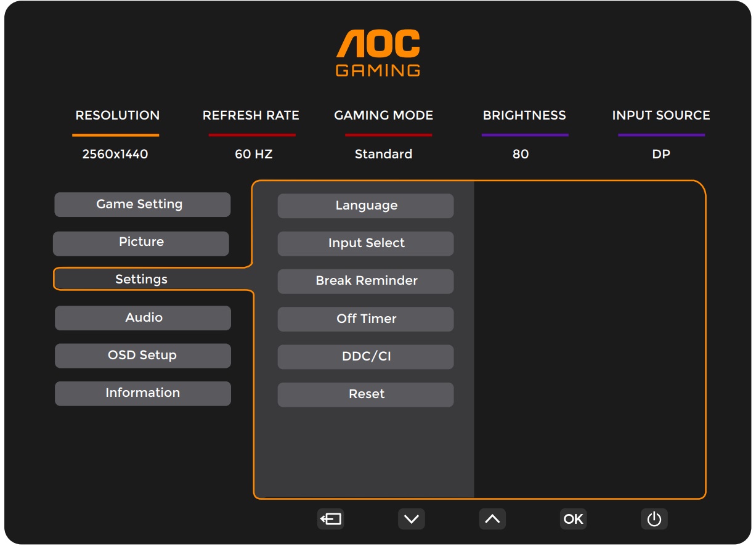
Task: Open the Input Select option
Action: pyautogui.click(x=365, y=243)
